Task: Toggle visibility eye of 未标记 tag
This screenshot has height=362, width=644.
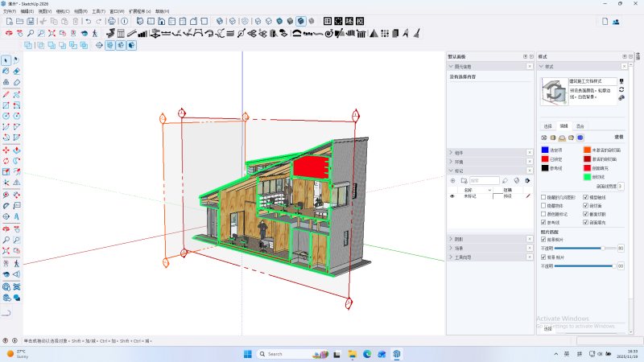Action: [x=452, y=195]
